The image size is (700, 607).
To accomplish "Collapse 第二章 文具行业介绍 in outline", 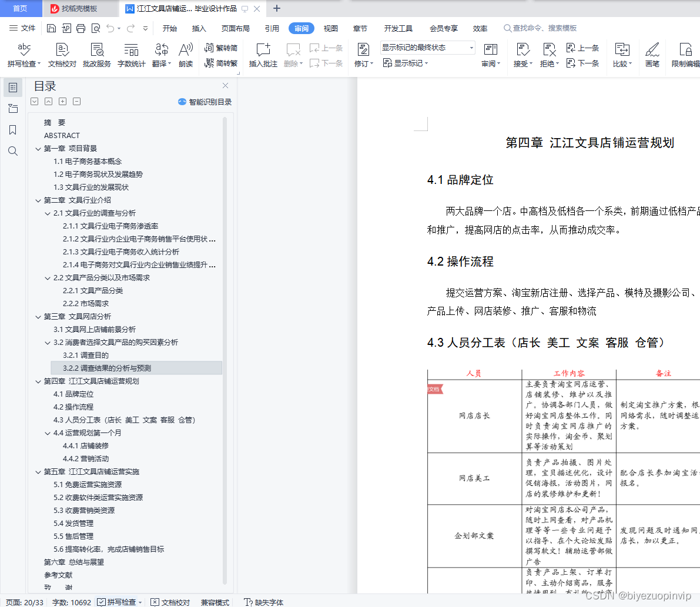I will (x=38, y=200).
